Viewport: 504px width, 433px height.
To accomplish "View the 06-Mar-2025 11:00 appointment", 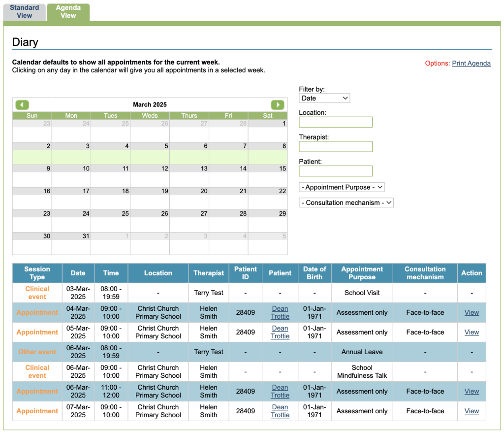I will 472,391.
